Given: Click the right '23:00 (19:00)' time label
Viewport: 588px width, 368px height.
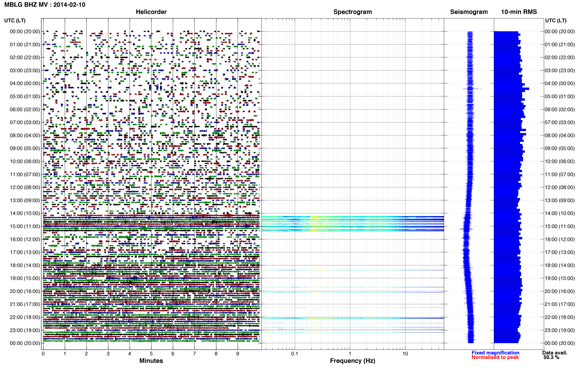Looking at the screenshot, I should pyautogui.click(x=560, y=330).
